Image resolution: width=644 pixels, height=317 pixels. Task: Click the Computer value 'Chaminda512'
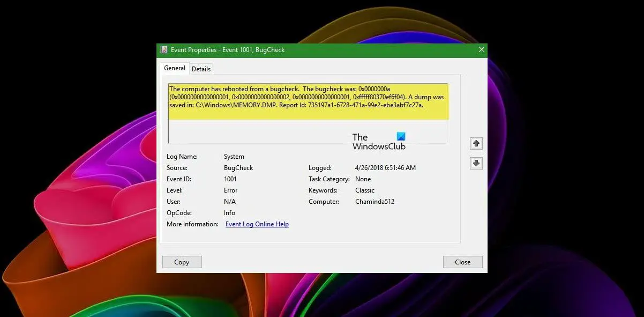375,202
